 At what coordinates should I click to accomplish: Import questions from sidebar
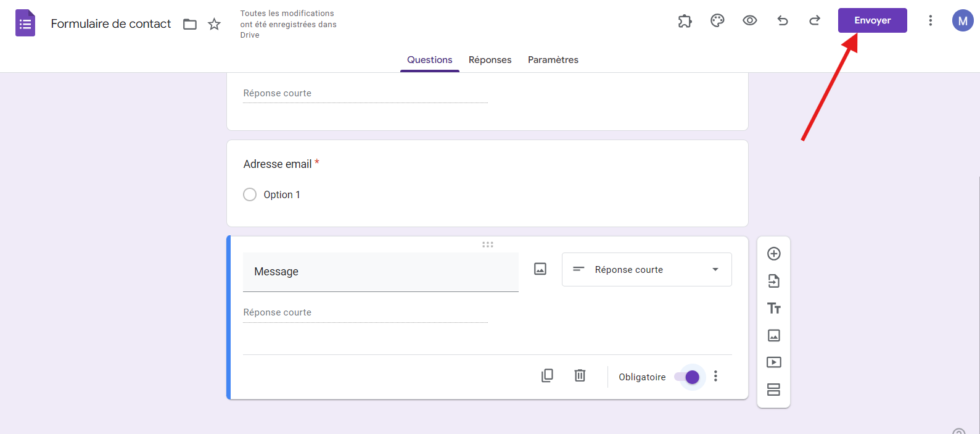(774, 281)
